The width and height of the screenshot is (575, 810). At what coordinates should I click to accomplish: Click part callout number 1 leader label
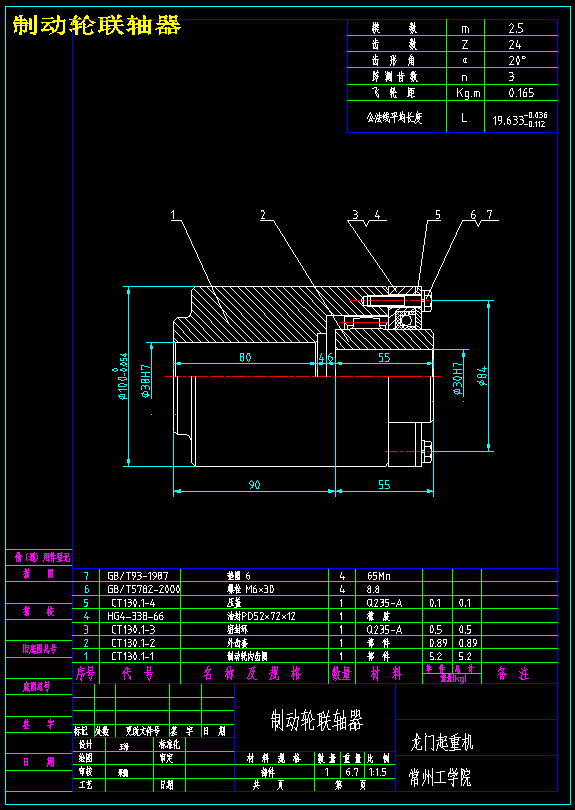[x=174, y=215]
